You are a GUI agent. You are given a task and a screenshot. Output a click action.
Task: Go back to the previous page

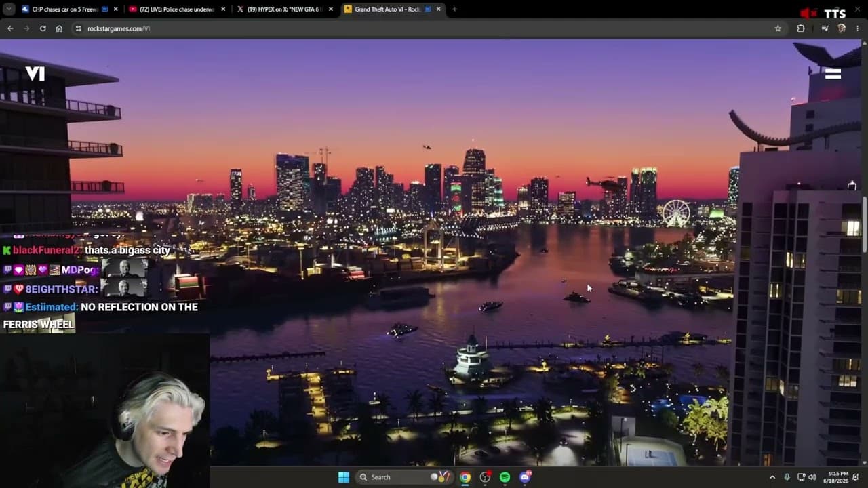coord(10,28)
